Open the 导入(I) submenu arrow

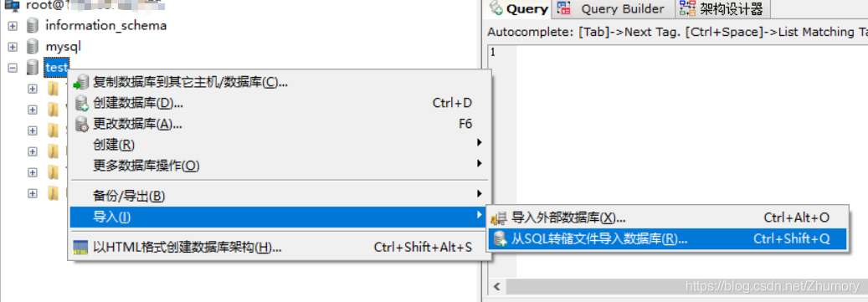pyautogui.click(x=480, y=215)
